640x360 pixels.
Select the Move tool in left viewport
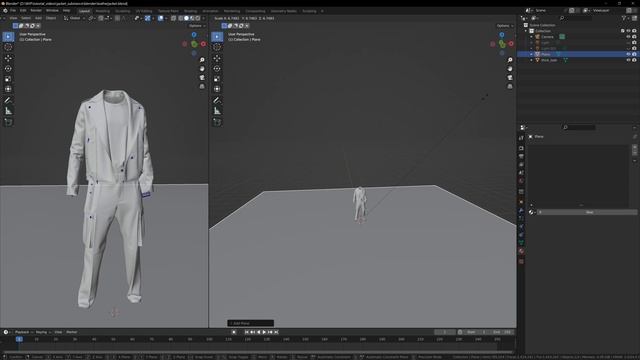tap(8, 58)
